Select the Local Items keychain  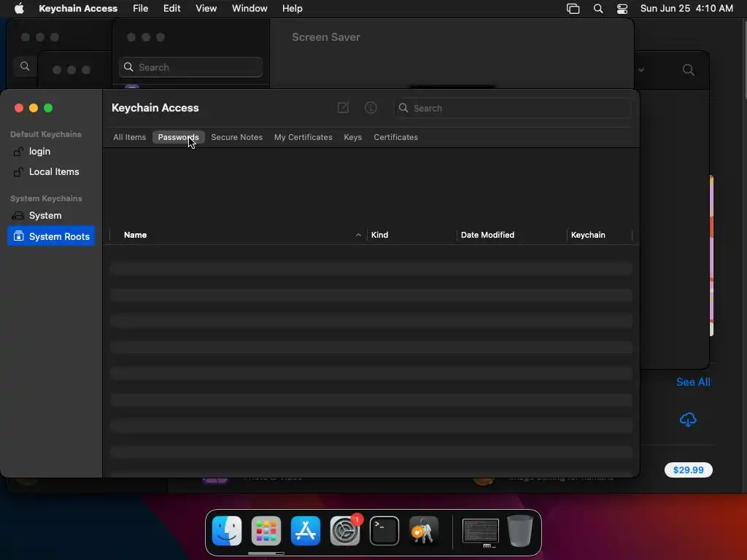click(52, 172)
